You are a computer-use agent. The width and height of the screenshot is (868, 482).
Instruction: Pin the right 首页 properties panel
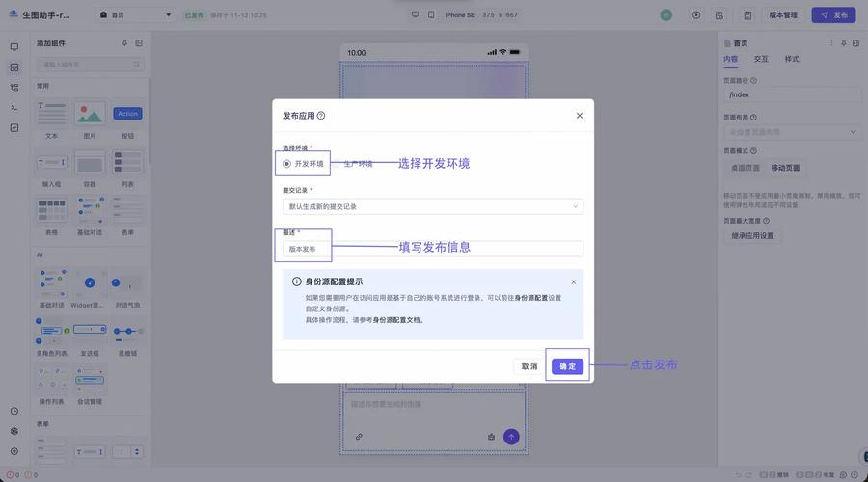[x=844, y=43]
